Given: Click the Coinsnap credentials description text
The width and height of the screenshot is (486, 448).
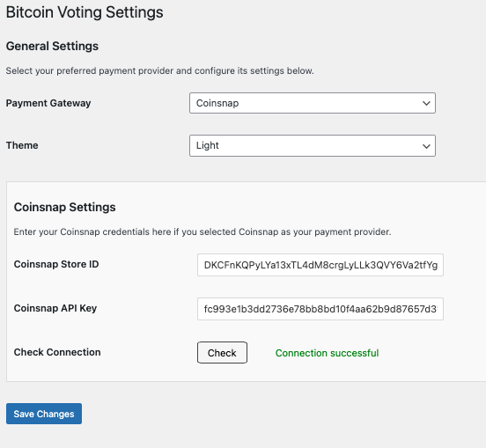Looking at the screenshot, I should 202,232.
